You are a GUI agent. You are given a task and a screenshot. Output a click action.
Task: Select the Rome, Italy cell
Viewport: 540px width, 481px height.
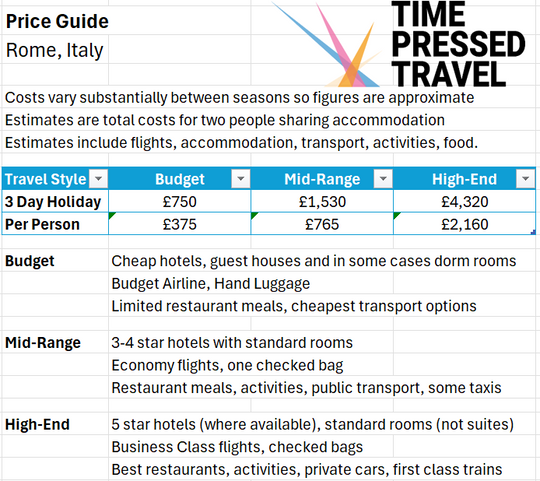54,50
